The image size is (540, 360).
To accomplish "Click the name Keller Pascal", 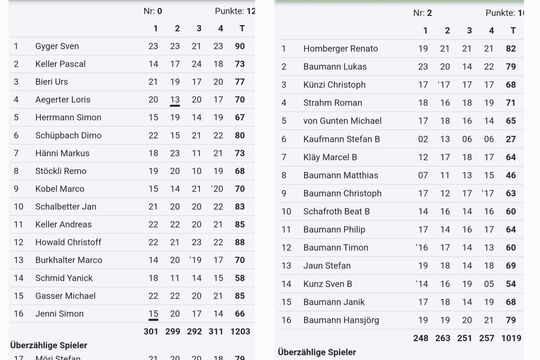I will click(60, 64).
